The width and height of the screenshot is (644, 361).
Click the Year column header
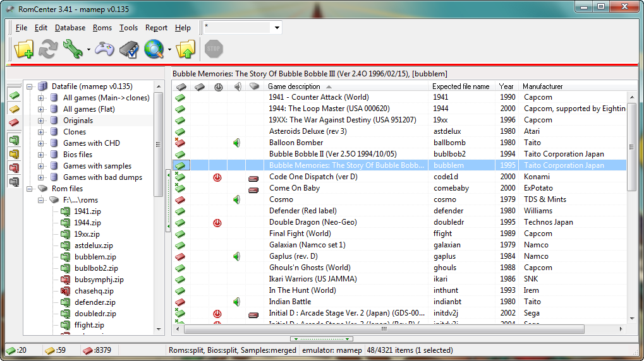[506, 86]
